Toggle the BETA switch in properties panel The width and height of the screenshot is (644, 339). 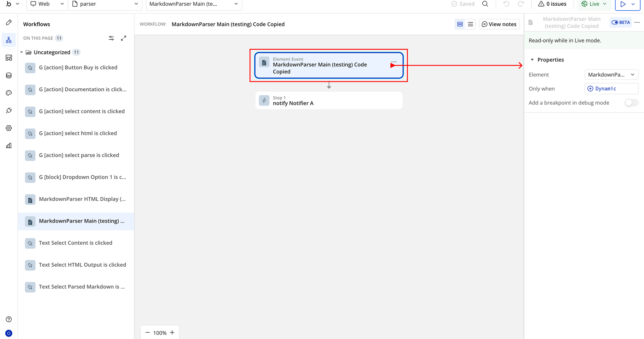click(620, 22)
